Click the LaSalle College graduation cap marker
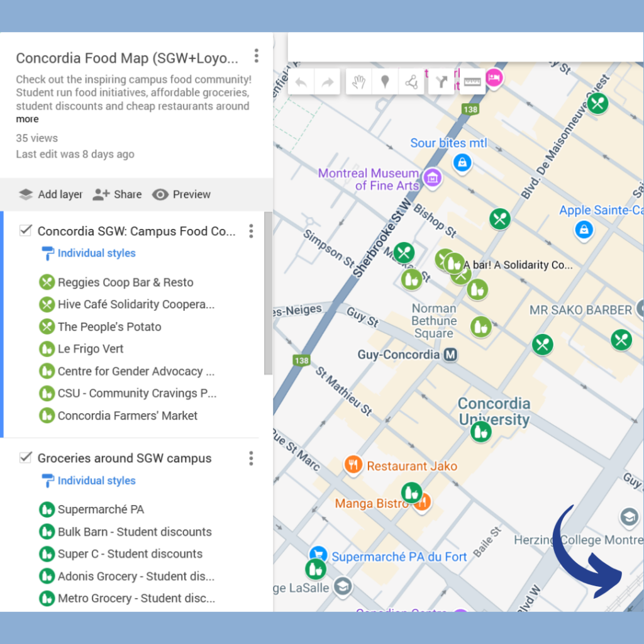 [343, 586]
